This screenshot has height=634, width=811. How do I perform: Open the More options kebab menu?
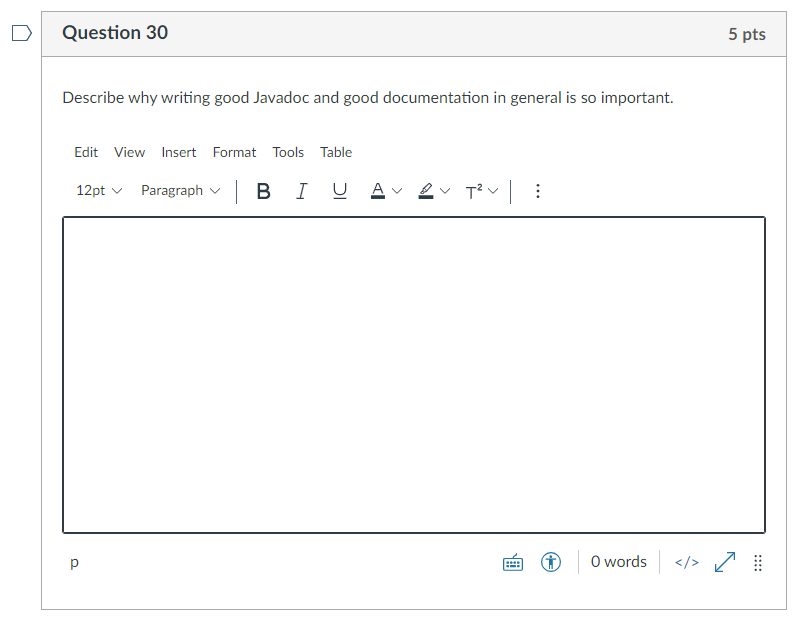coord(538,191)
